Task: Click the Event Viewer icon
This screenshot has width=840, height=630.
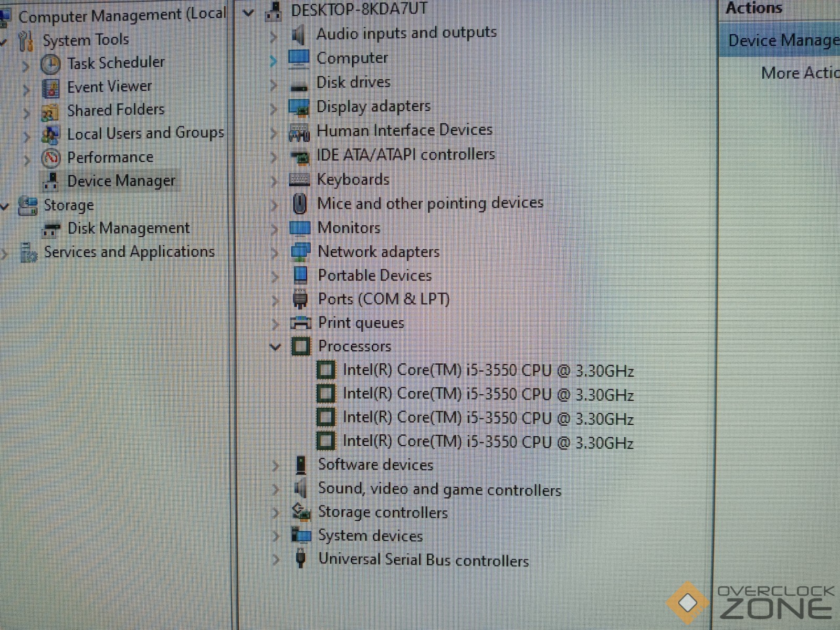Action: tap(50, 88)
